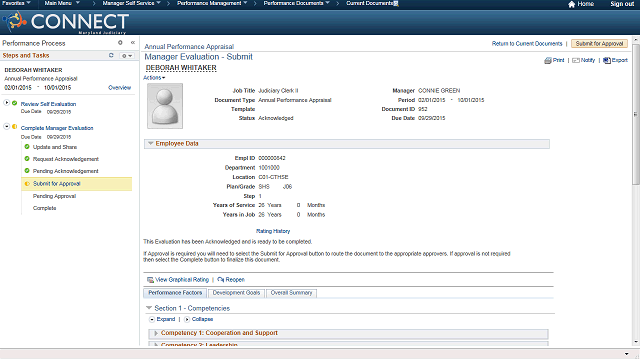Open the Rating History link

coord(273,231)
